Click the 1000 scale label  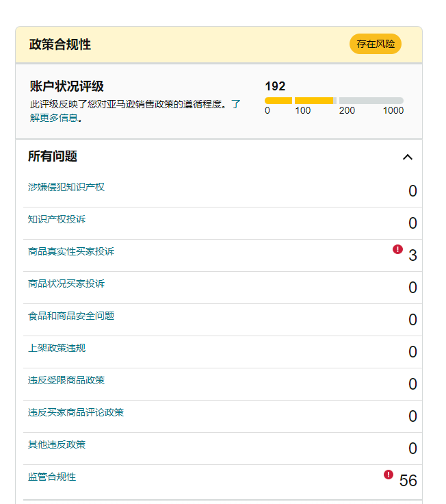[x=393, y=110]
